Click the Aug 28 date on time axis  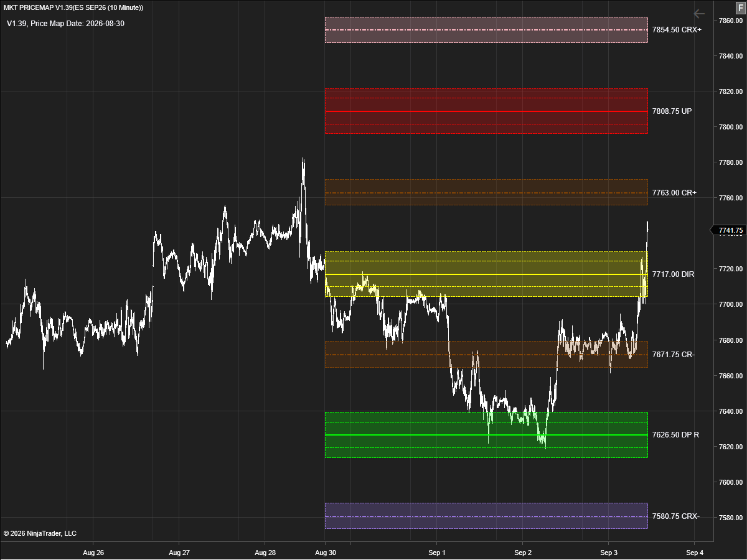point(265,553)
